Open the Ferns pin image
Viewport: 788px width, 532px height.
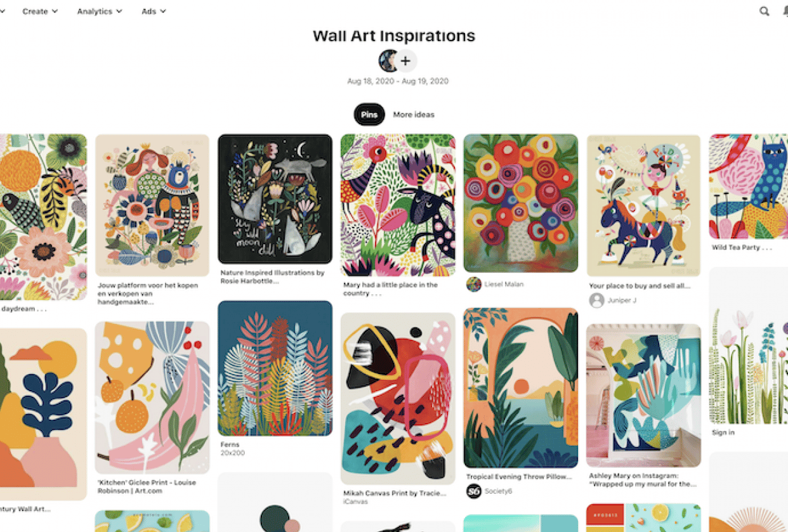(275, 368)
